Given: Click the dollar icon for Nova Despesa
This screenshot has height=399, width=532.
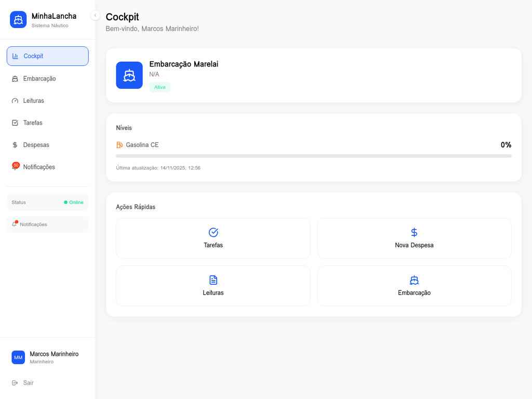Looking at the screenshot, I should [x=414, y=232].
